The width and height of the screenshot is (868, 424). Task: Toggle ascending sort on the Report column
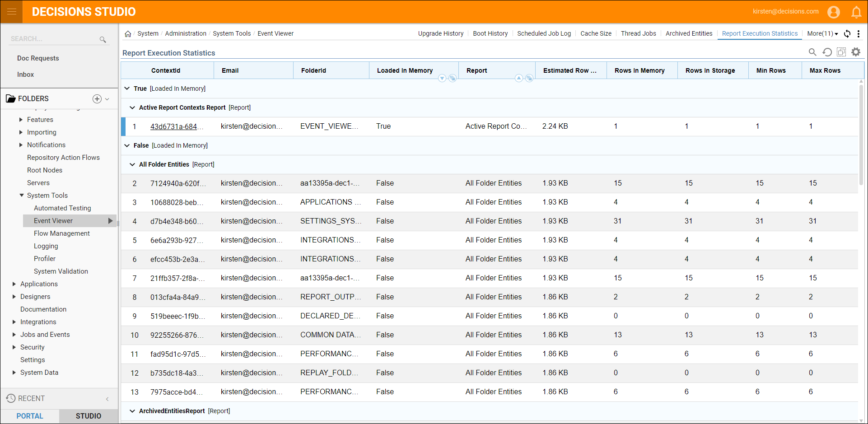(519, 78)
